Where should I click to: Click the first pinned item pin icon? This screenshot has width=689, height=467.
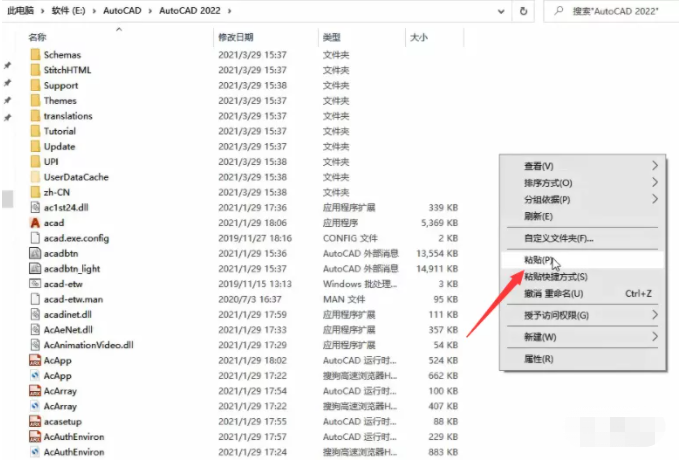click(7, 65)
